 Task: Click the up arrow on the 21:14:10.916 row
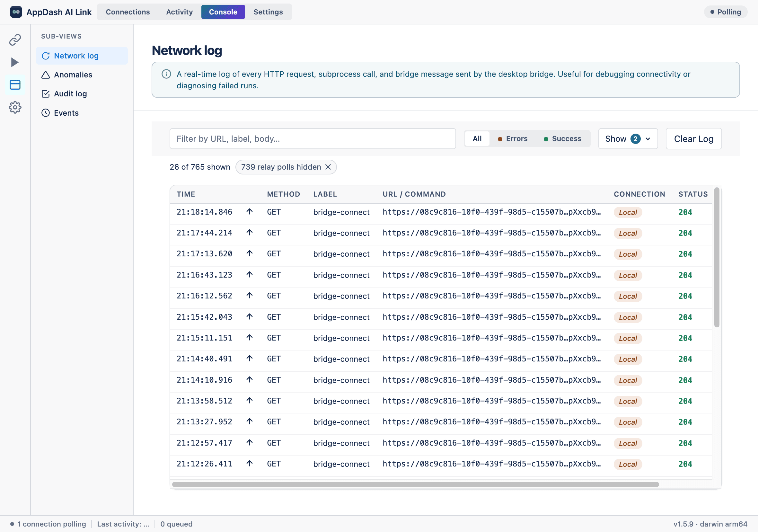click(250, 380)
